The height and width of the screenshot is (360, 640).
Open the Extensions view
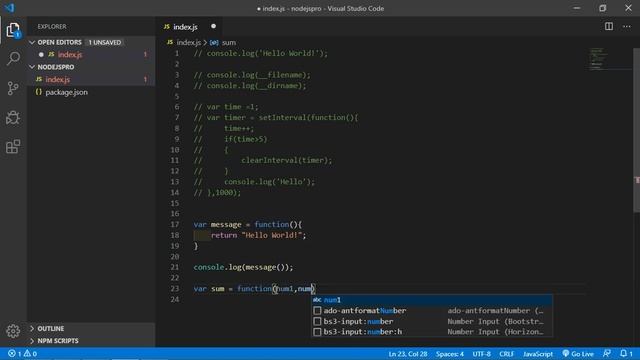click(13, 147)
